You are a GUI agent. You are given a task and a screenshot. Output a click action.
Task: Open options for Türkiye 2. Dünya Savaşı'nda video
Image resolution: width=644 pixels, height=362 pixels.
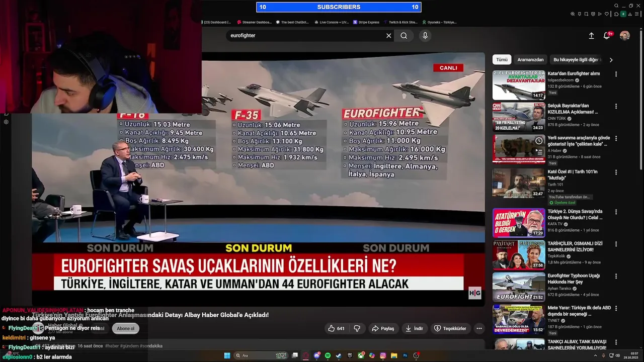point(616,212)
